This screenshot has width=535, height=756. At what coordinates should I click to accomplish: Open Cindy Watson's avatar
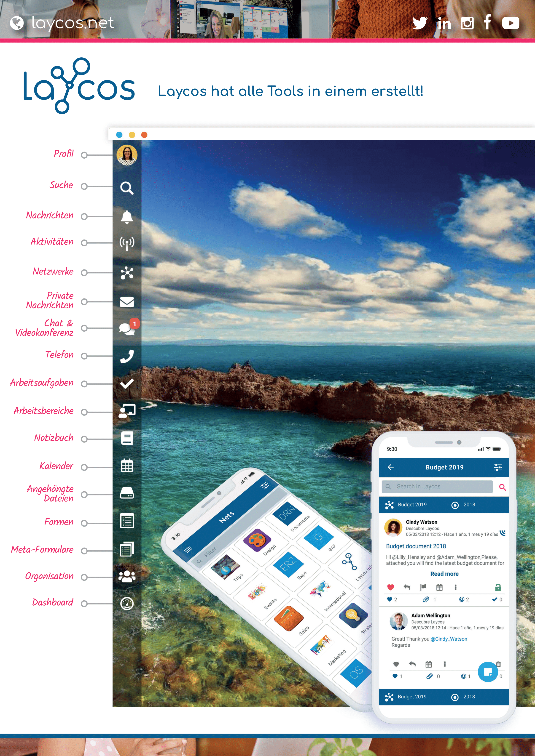coord(393,527)
